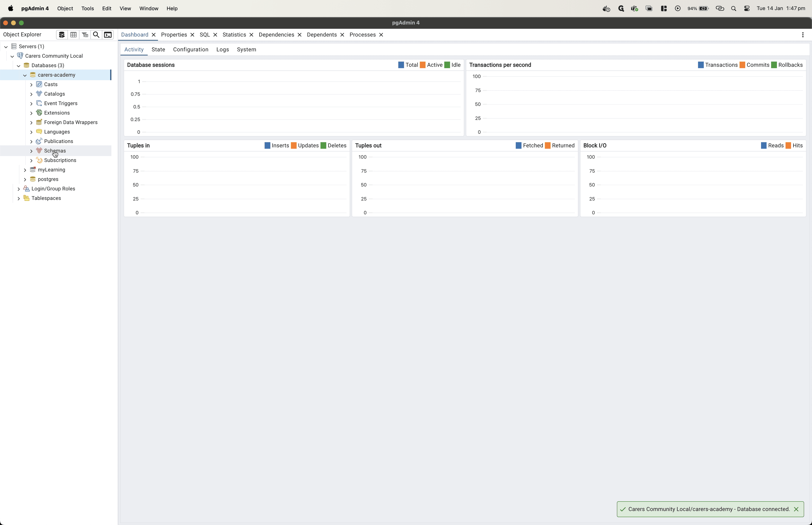812x525 pixels.
Task: Click the Foreign Data Wrappers icon
Action: coord(39,122)
